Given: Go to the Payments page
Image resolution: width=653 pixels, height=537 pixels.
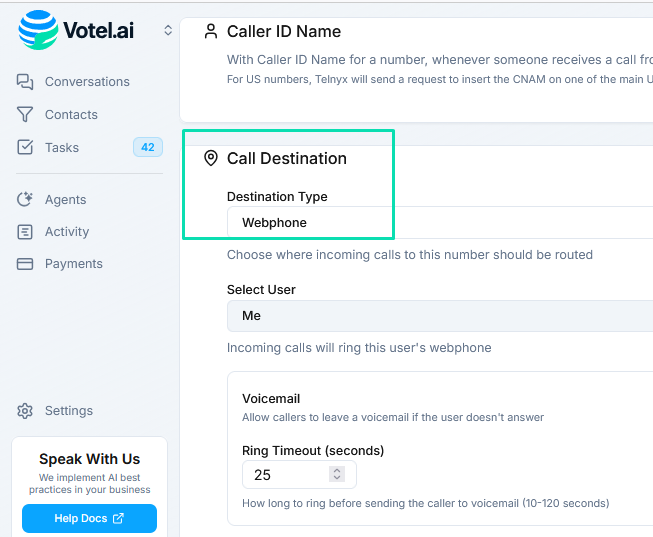Looking at the screenshot, I should pos(74,264).
